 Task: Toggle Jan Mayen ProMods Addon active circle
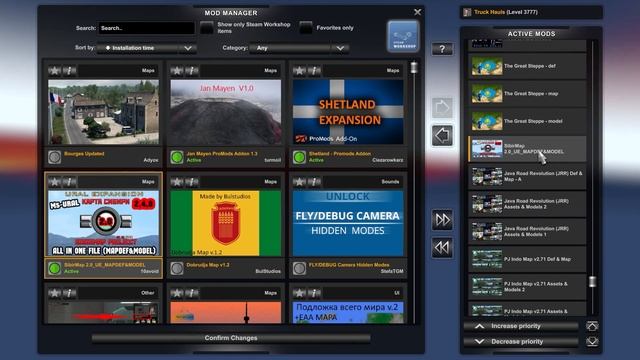tap(177, 157)
